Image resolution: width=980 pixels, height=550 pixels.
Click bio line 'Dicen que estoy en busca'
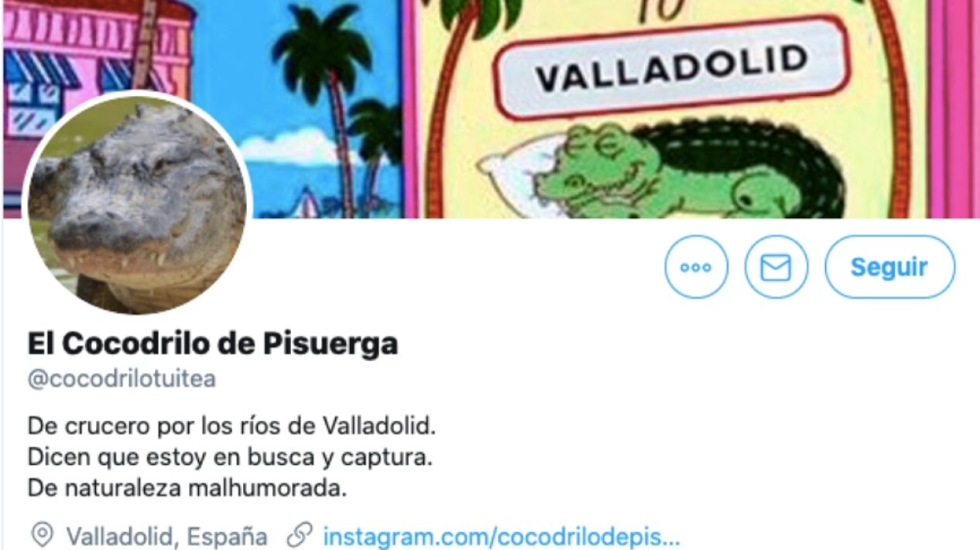coord(229,457)
